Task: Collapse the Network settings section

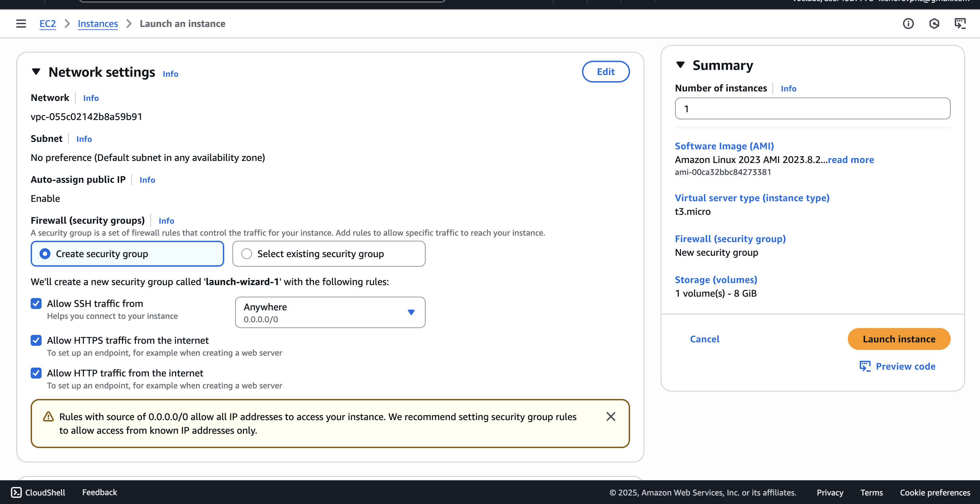Action: pos(36,72)
